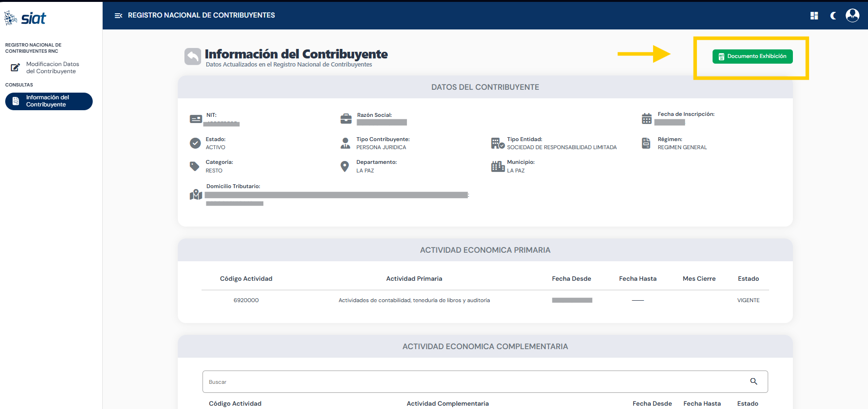Click the search magnifier icon in Buscar field
The width and height of the screenshot is (868, 409).
point(753,381)
